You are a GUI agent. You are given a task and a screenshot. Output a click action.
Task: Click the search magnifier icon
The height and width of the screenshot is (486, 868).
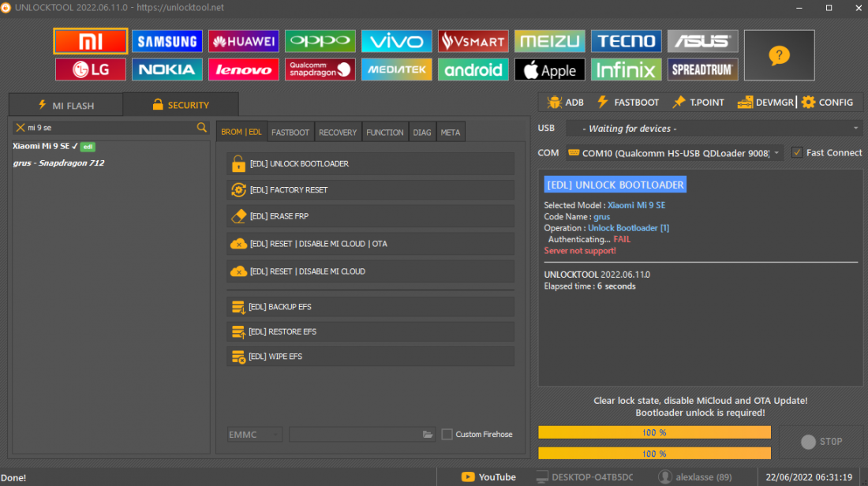pyautogui.click(x=201, y=128)
